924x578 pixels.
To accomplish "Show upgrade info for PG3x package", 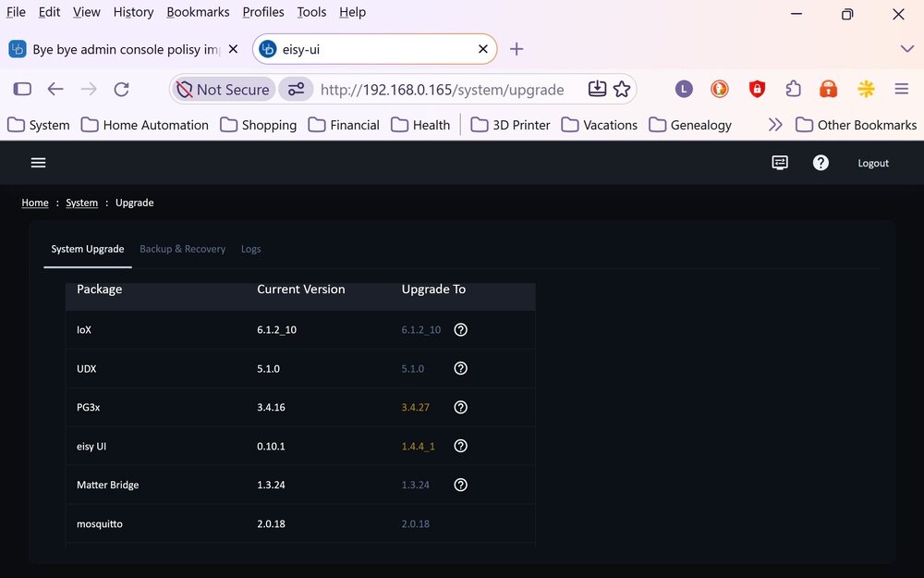I will pyautogui.click(x=461, y=408).
